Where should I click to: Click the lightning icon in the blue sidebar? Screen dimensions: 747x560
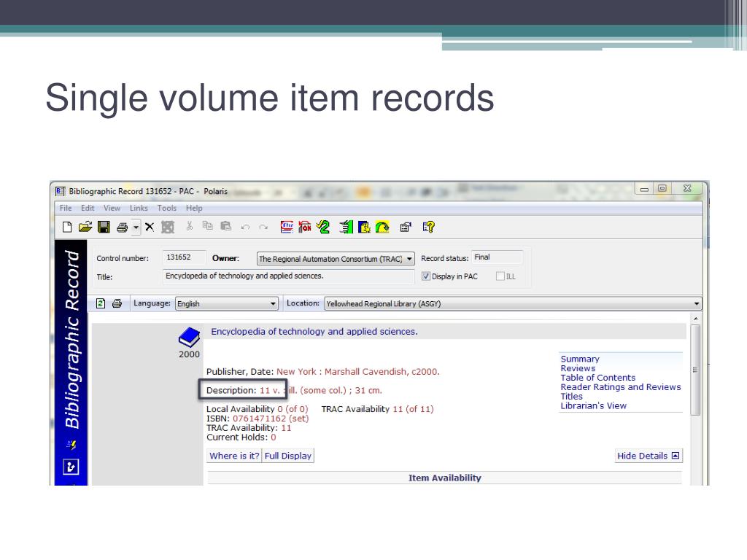71,445
